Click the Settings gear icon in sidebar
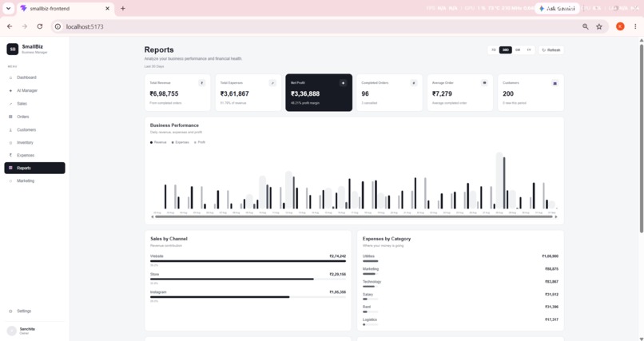Screen dimensions: 644x341 click(x=10, y=311)
